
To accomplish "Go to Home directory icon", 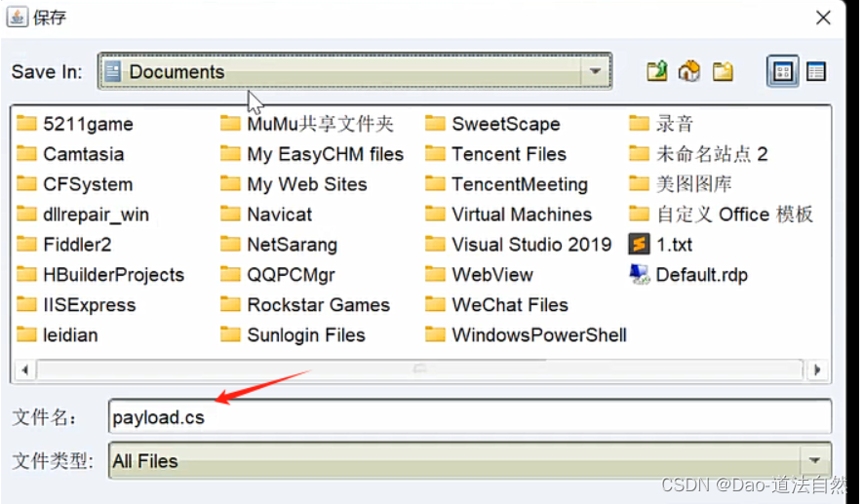I will click(689, 71).
